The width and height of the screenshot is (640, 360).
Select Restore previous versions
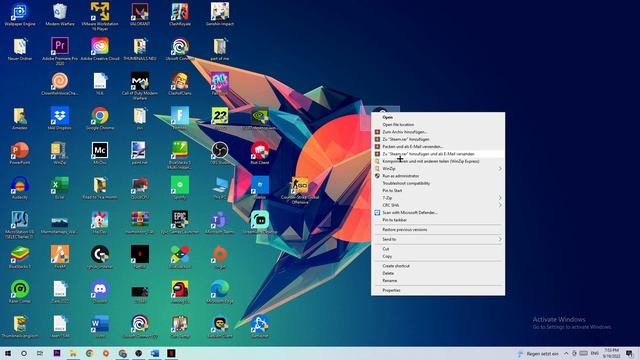click(438, 229)
